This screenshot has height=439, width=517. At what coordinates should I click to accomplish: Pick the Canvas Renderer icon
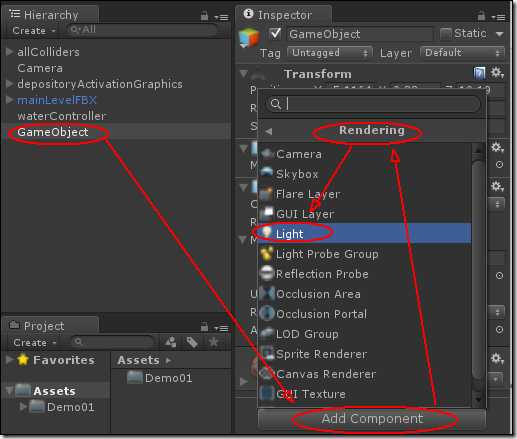coord(267,374)
